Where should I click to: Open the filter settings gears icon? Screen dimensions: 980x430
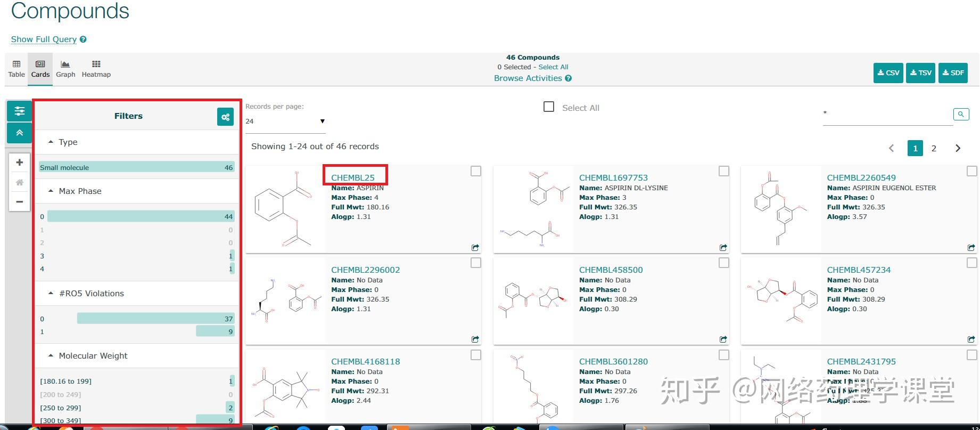tap(225, 117)
